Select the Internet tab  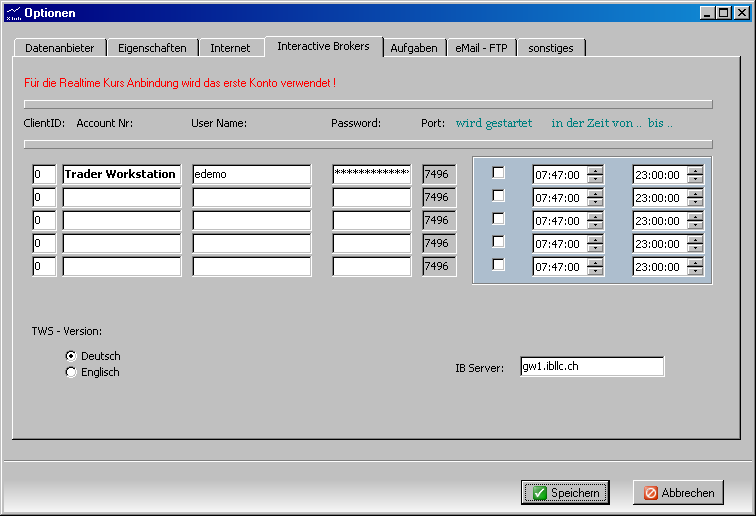click(x=230, y=48)
